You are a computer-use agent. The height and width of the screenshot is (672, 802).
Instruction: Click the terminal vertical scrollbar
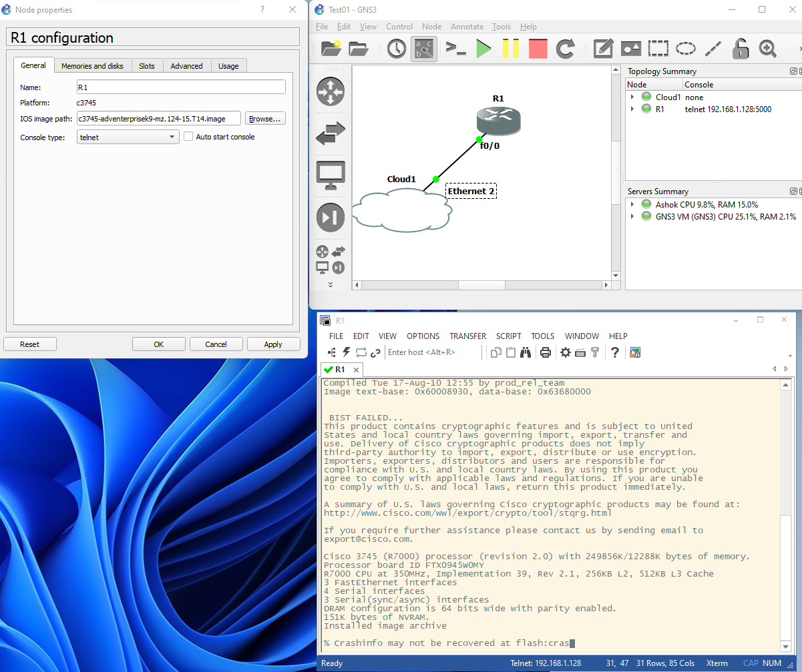785,514
